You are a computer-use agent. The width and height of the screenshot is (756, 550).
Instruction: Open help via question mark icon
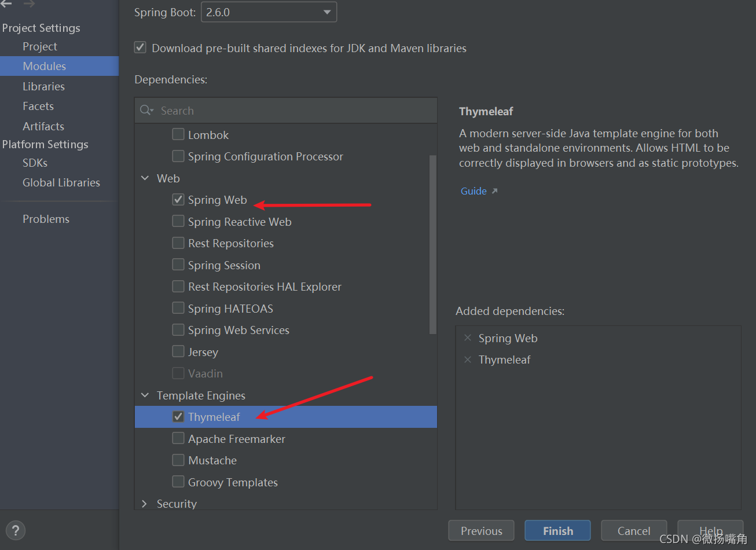click(16, 530)
